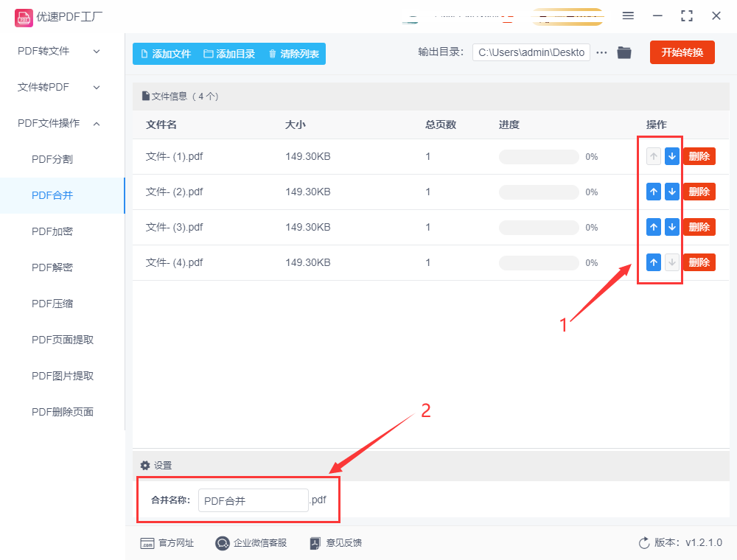
Task: Click the 优速PDF工厂 app logo
Action: (x=24, y=18)
